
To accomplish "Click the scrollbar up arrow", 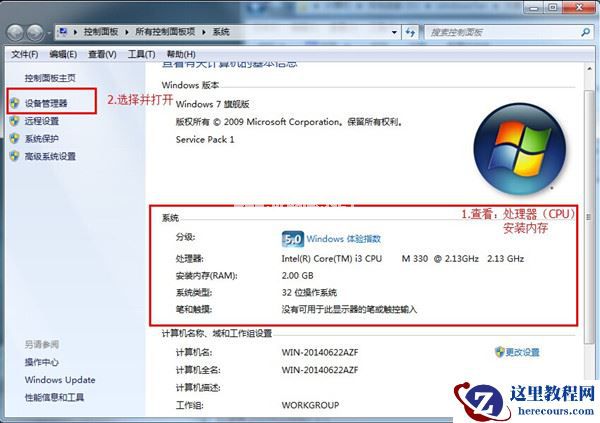I will [x=589, y=69].
